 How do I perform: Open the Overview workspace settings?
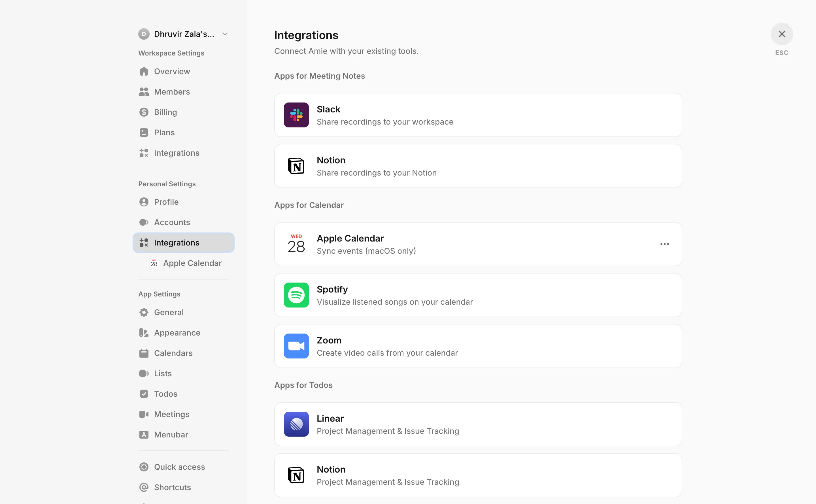pyautogui.click(x=183, y=71)
